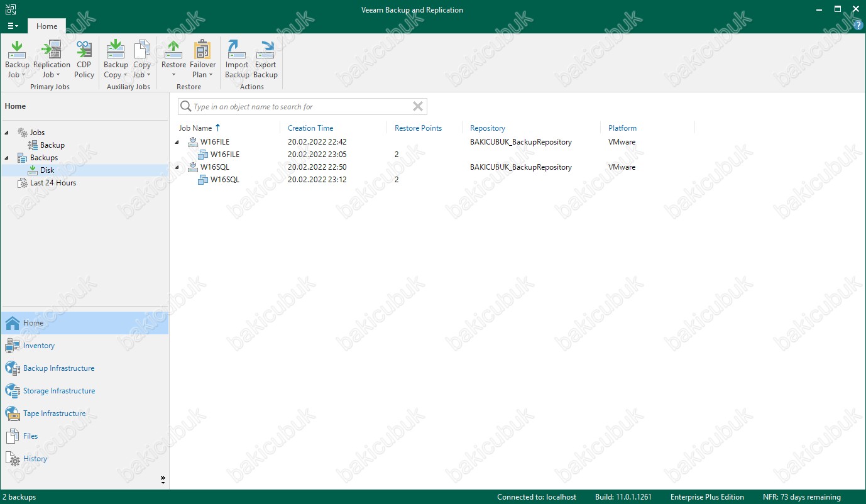Click the Inventory view icon
Viewport: 866px width, 504px height.
click(x=13, y=346)
